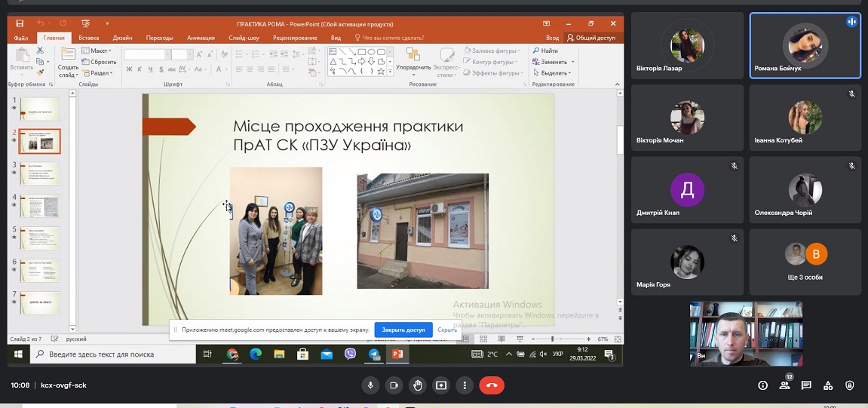Raise hand in the meeting
Viewport: 868px width, 408px height.
click(x=418, y=385)
